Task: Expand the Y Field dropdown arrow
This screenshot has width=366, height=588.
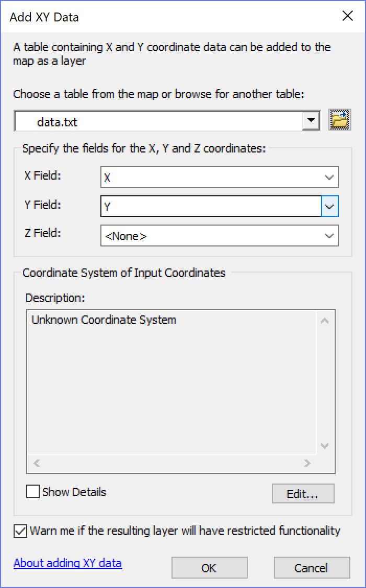Action: coord(329,206)
